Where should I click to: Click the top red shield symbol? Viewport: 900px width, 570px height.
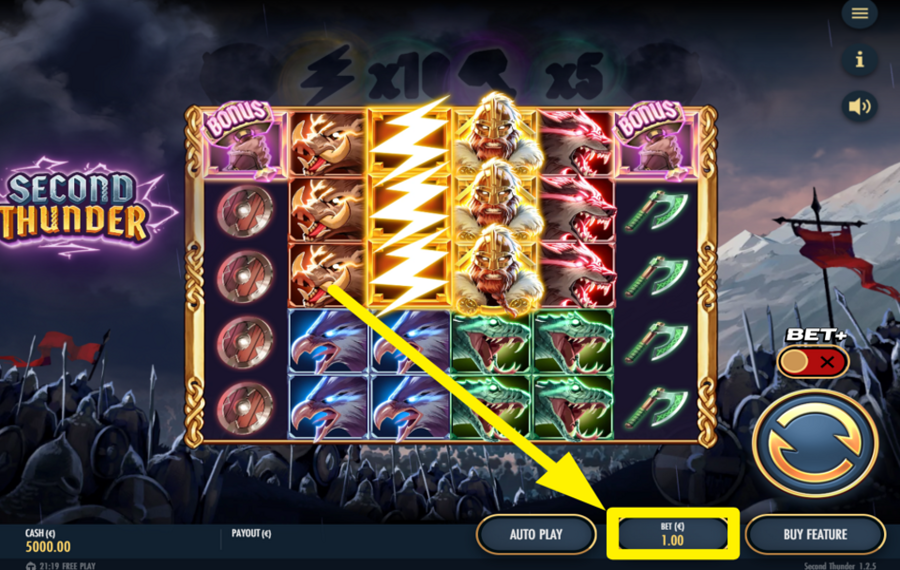[245, 211]
